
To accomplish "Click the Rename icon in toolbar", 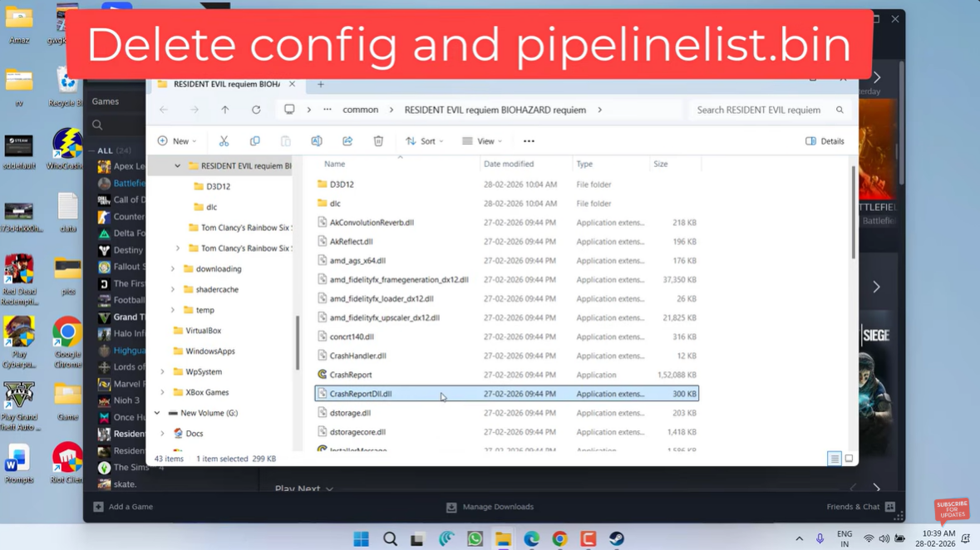I will click(x=317, y=141).
